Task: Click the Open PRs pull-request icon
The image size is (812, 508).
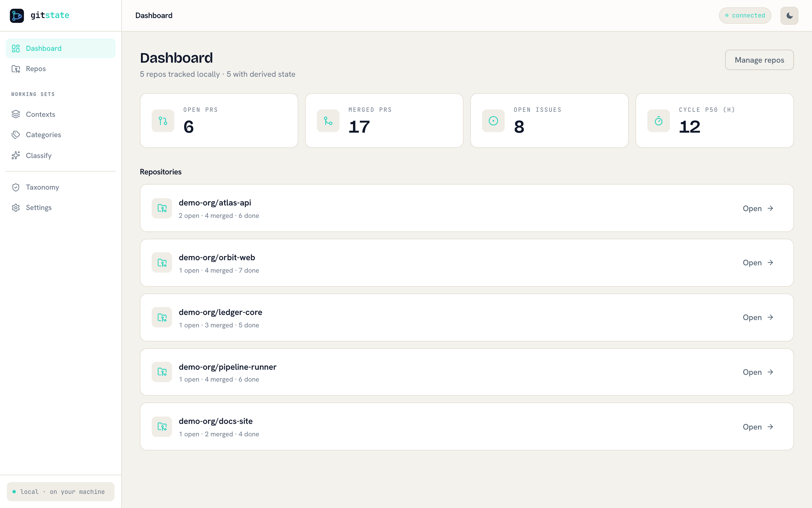Action: coord(163,121)
